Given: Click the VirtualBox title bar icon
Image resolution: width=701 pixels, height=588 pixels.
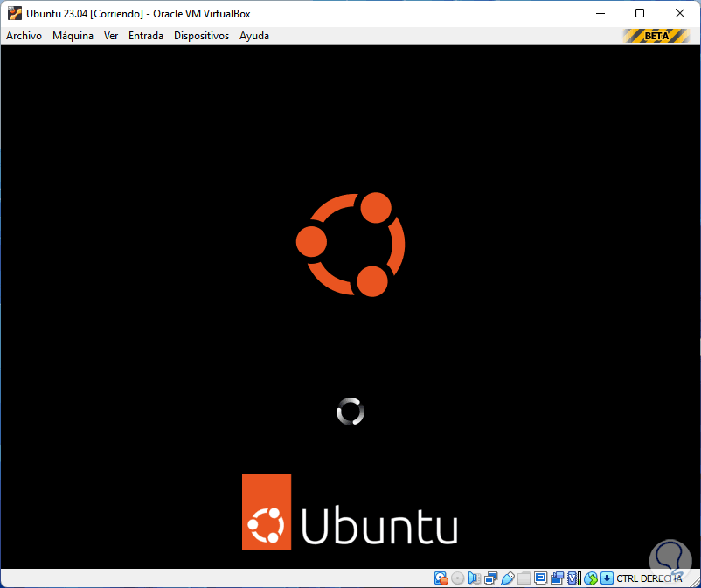Looking at the screenshot, I should click(15, 13).
